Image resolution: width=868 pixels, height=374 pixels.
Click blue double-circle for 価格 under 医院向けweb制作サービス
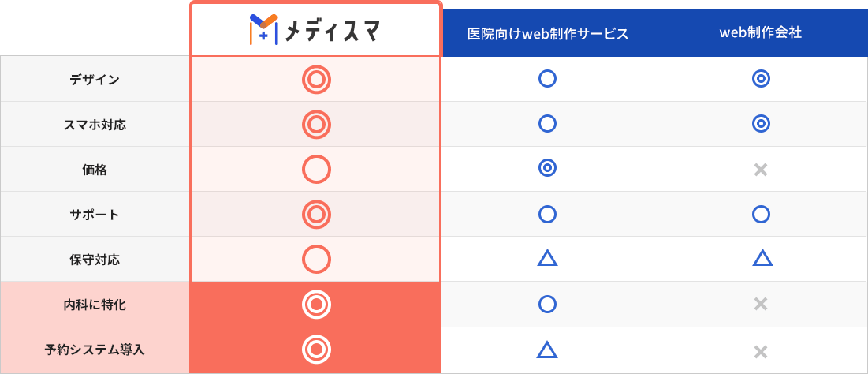point(547,167)
